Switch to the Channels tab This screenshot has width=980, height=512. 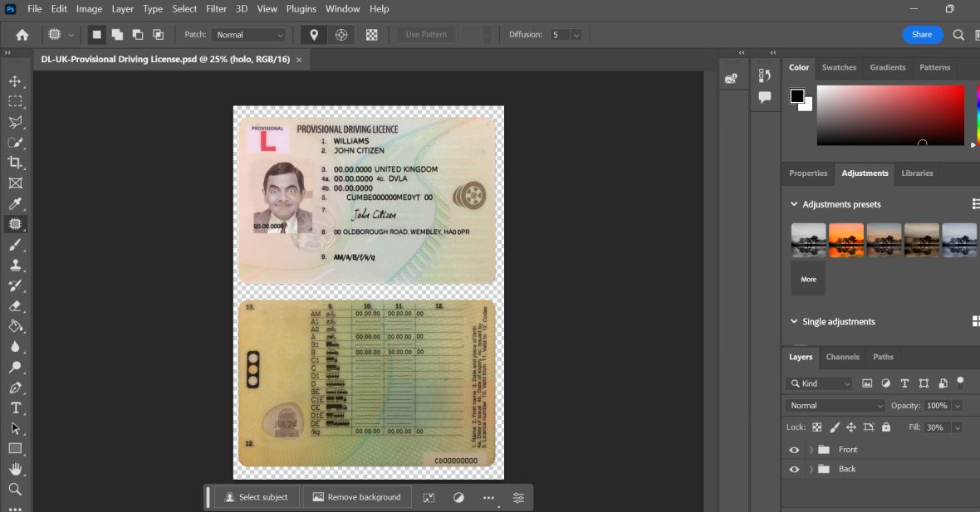click(x=842, y=357)
